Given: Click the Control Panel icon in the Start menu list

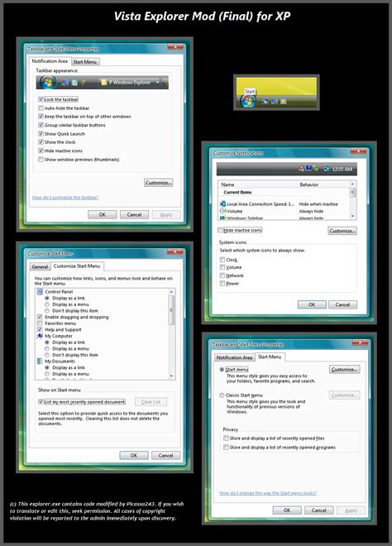Looking at the screenshot, I should point(40,291).
